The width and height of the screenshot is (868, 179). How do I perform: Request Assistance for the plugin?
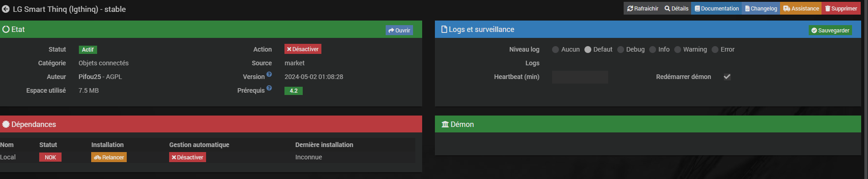tap(801, 9)
